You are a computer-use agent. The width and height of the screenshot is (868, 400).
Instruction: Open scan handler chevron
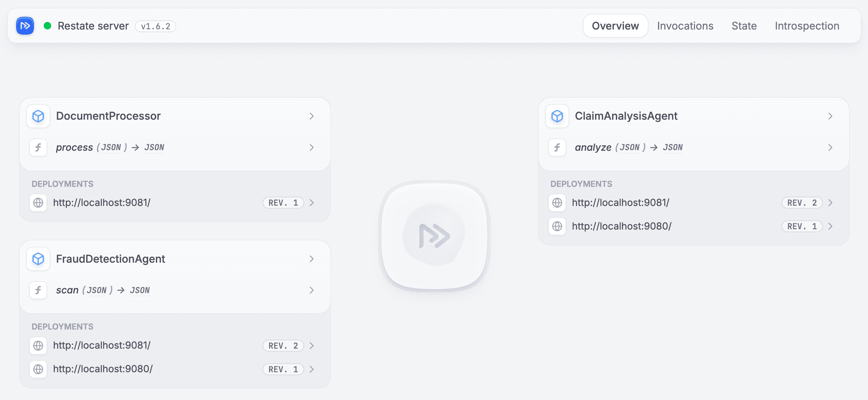point(312,290)
